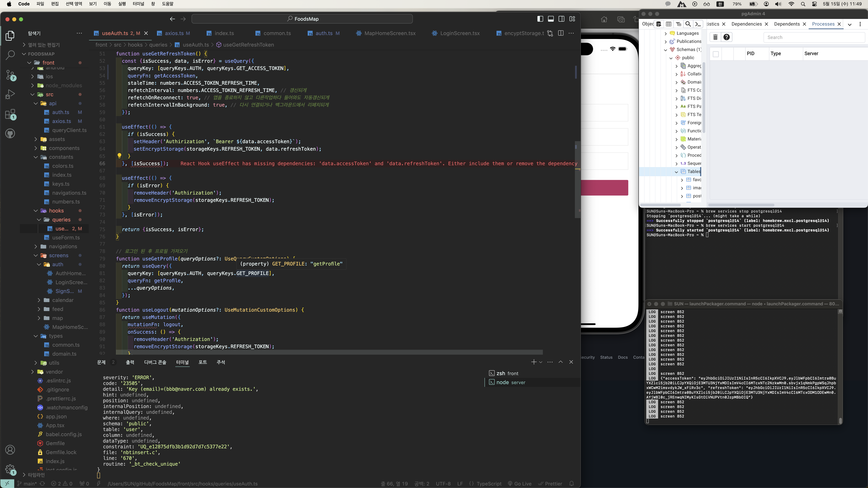Go forward with the navigation arrow

tap(183, 19)
